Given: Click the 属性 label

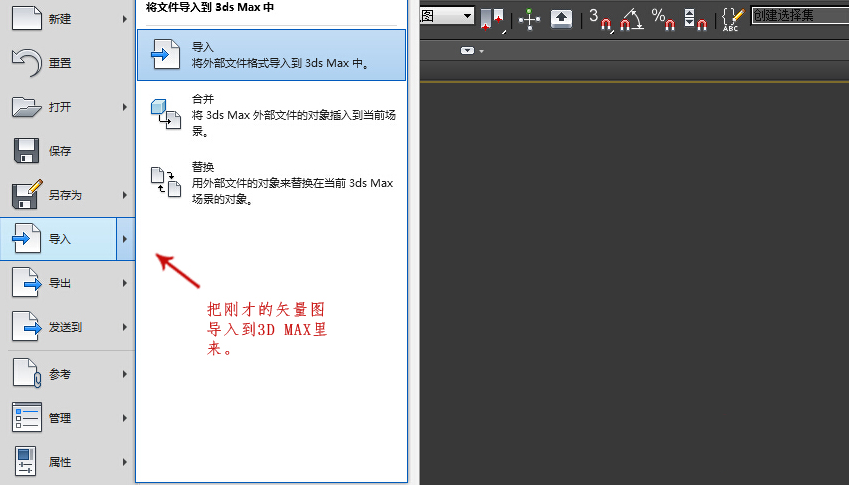Looking at the screenshot, I should 60,462.
